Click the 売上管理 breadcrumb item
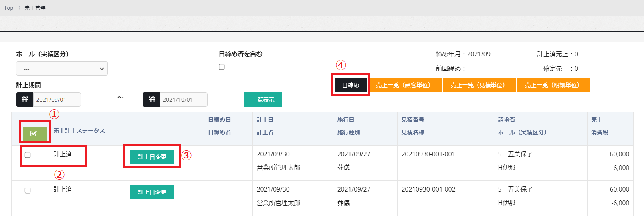Image resolution: width=644 pixels, height=222 pixels. click(x=35, y=8)
